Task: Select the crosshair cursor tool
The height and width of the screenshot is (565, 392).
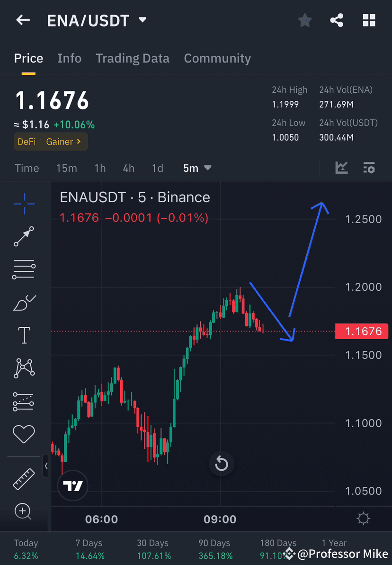Action: click(24, 204)
